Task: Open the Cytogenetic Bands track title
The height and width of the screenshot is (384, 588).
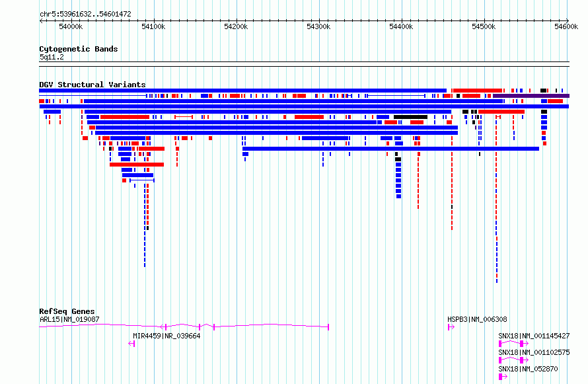Action: click(x=79, y=49)
